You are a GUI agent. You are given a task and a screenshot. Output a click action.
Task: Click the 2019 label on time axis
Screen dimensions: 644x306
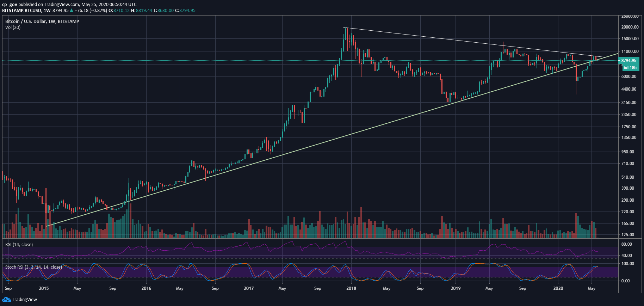coord(456,288)
